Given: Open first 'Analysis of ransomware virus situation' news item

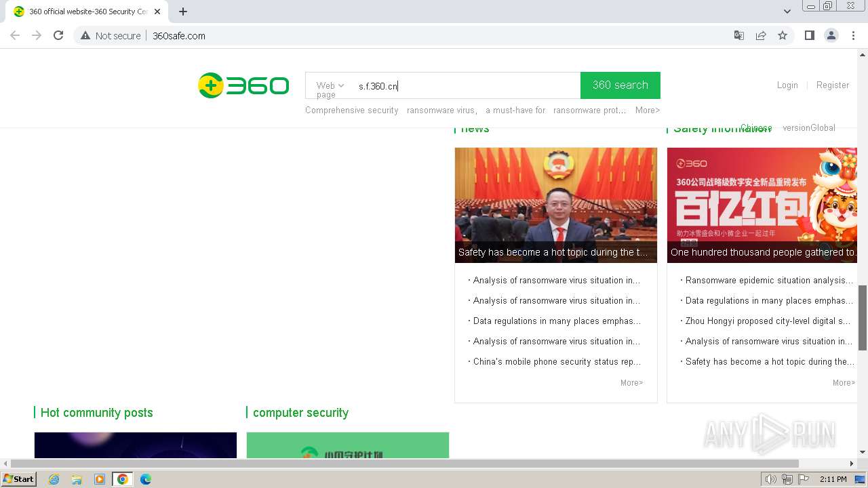Looking at the screenshot, I should [x=556, y=280].
